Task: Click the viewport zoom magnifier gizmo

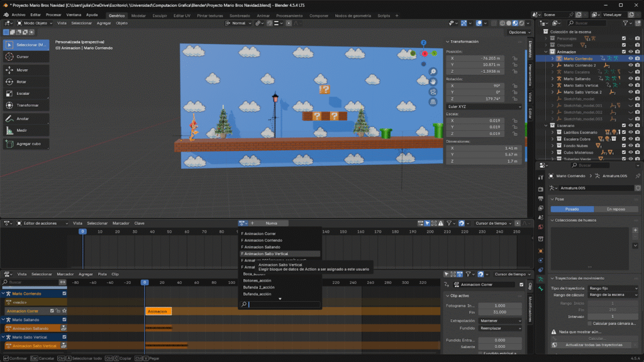Action: coord(433,72)
